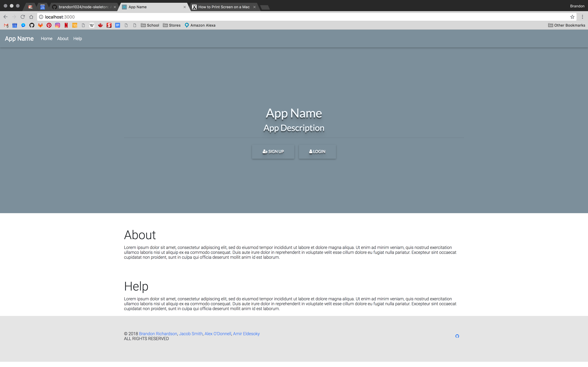Expand the Stores bookmarks folder
Image resolution: width=588 pixels, height=367 pixels.
tap(172, 25)
